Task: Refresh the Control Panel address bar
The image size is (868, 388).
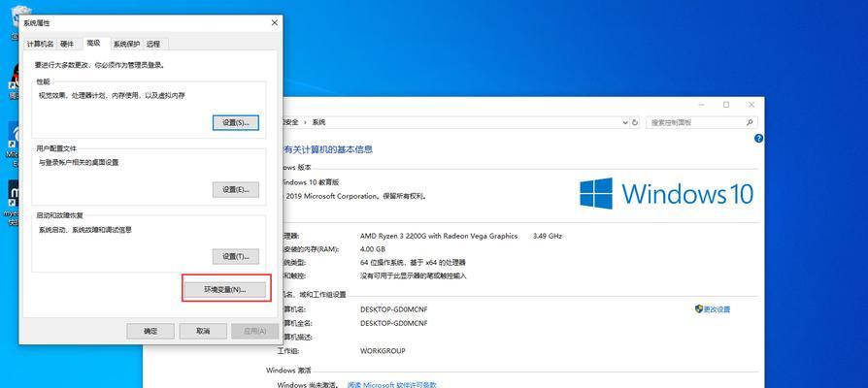Action: click(x=635, y=122)
